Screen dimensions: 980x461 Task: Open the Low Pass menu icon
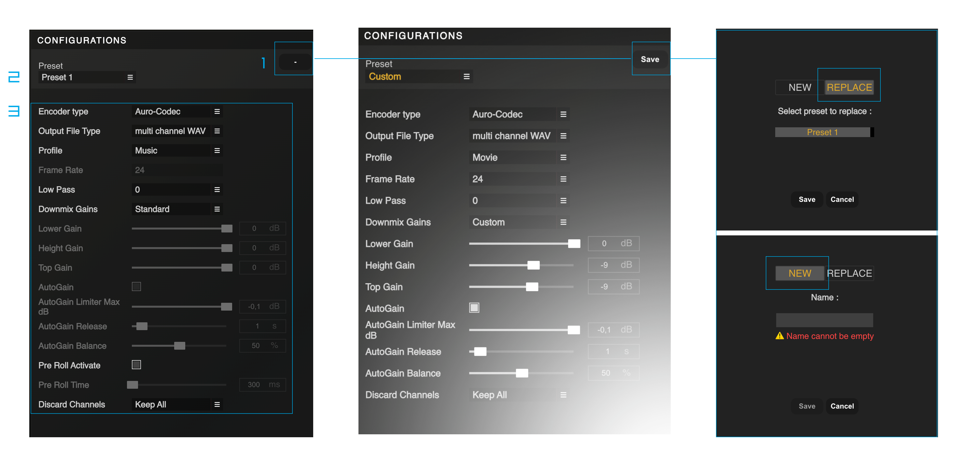pyautogui.click(x=217, y=189)
